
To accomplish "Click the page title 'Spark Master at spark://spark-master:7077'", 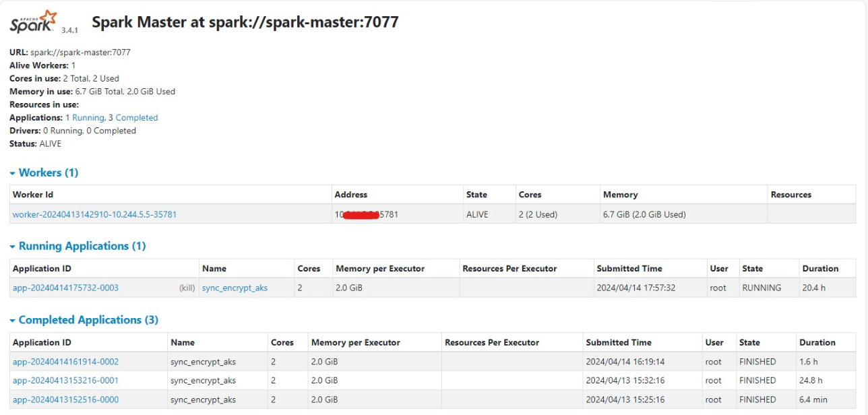I will click(245, 22).
